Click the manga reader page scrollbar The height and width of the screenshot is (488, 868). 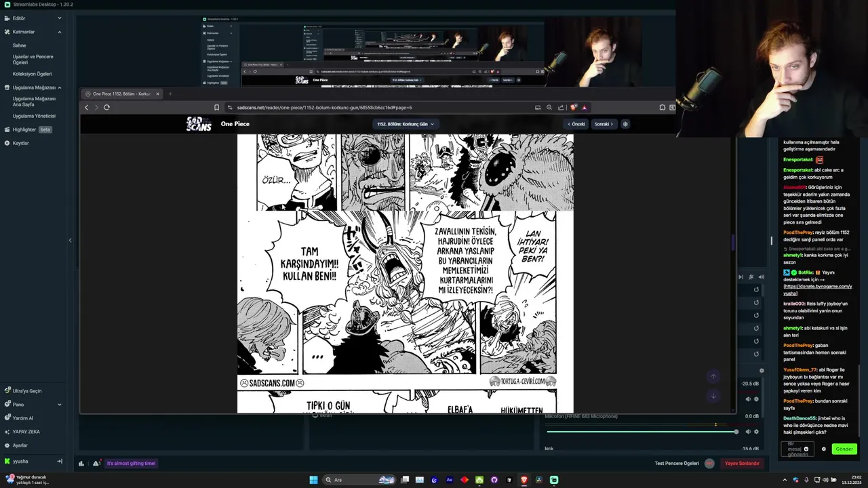pos(732,242)
